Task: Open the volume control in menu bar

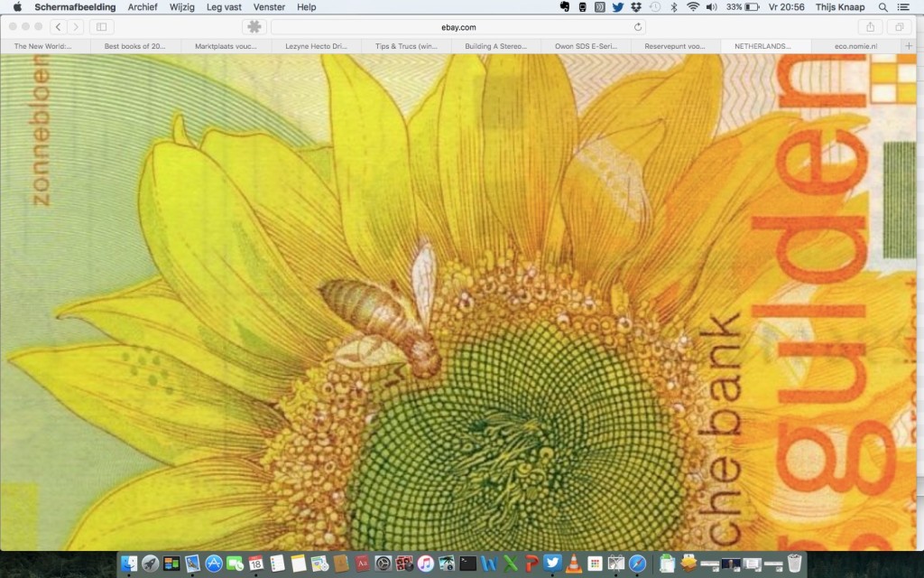Action: tap(712, 7)
